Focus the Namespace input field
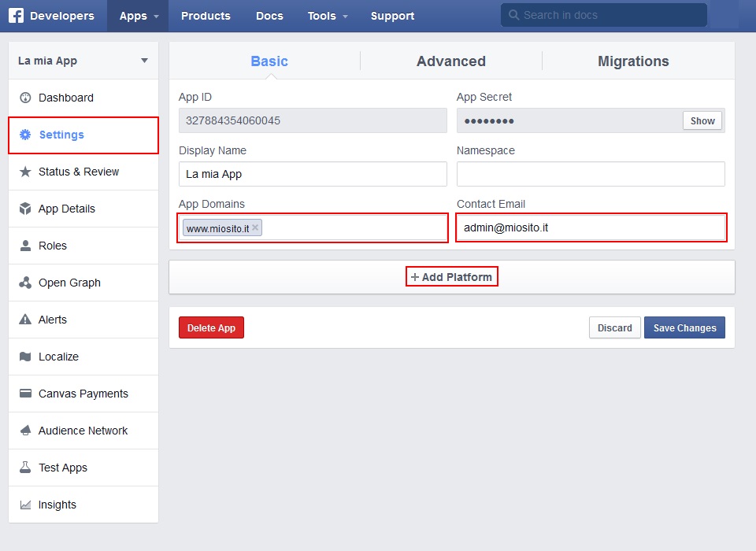This screenshot has height=551, width=756. pyautogui.click(x=591, y=174)
